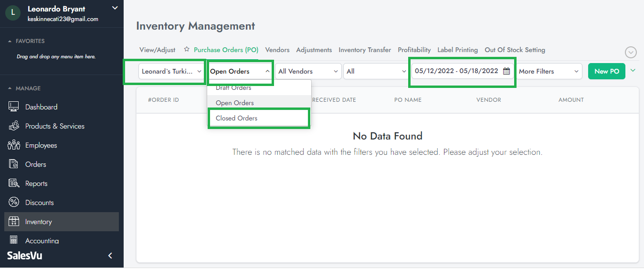The width and height of the screenshot is (644, 269).
Task: Open the location selector dropdown
Action: [x=171, y=71]
